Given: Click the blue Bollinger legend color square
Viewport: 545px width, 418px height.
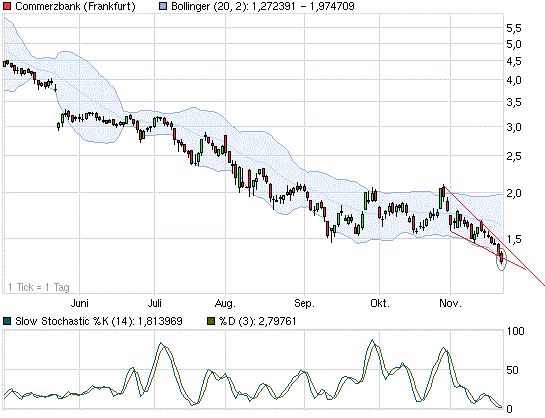Looking at the screenshot, I should (x=163, y=6).
